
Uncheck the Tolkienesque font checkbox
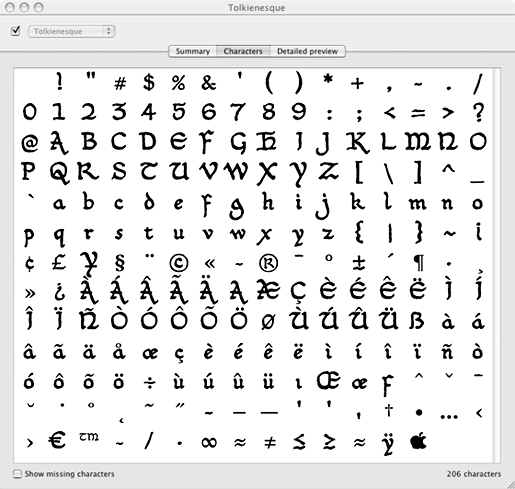[16, 31]
